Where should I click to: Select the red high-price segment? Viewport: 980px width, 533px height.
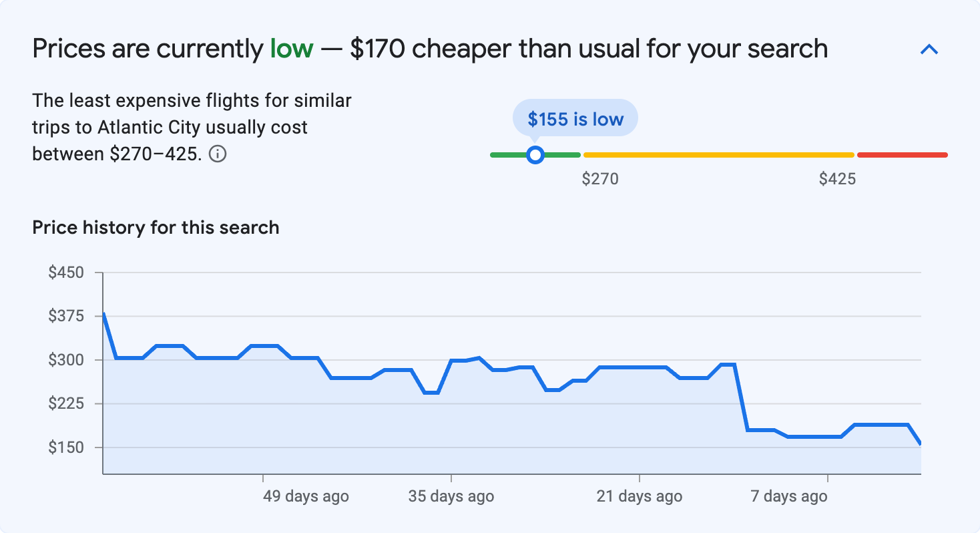tap(901, 154)
